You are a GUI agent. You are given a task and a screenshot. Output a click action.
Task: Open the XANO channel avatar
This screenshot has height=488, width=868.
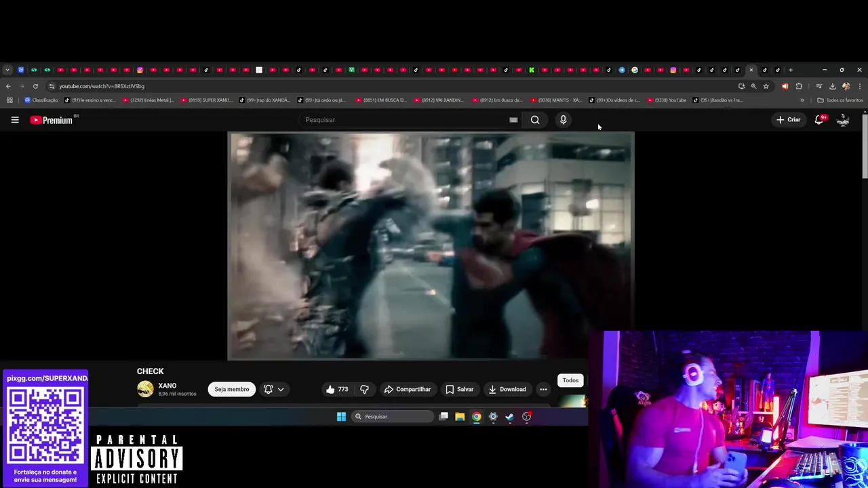[x=145, y=389]
